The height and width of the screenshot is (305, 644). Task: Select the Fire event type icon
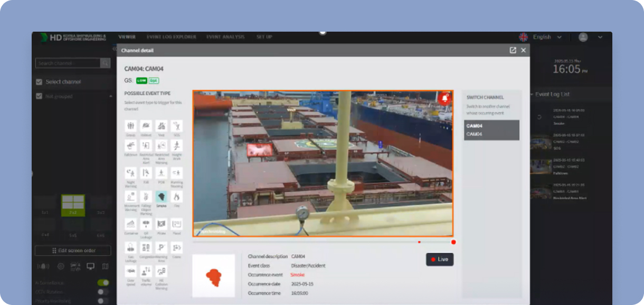click(177, 197)
